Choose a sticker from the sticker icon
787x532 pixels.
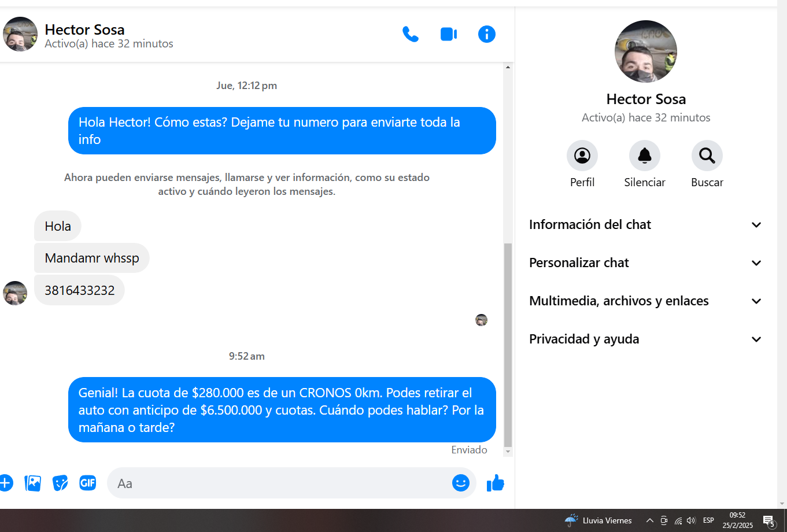[60, 483]
